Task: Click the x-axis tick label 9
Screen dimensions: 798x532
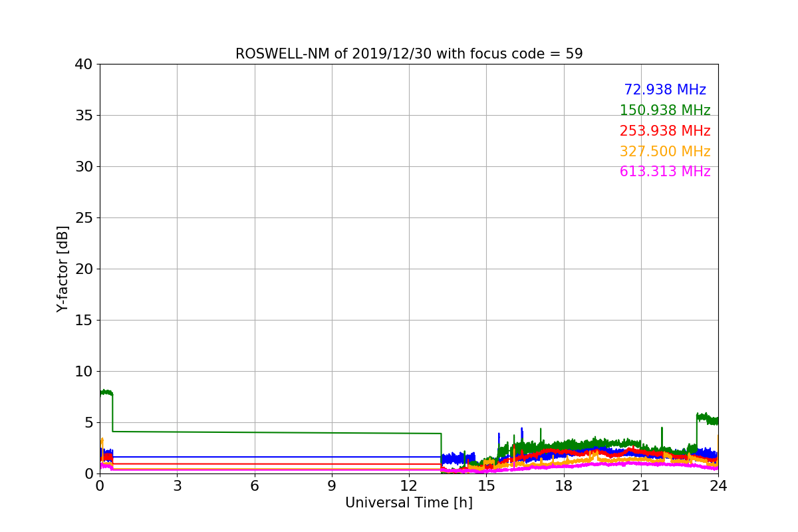Action: coord(332,486)
